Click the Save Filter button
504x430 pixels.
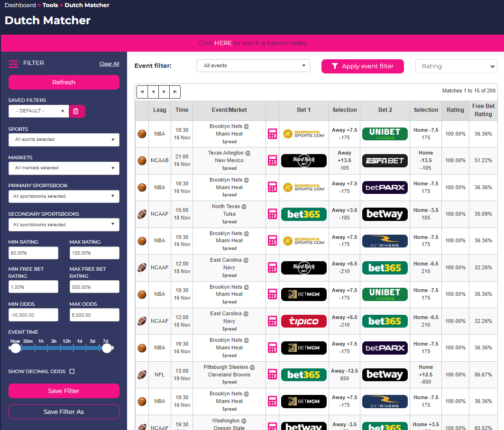coord(64,391)
